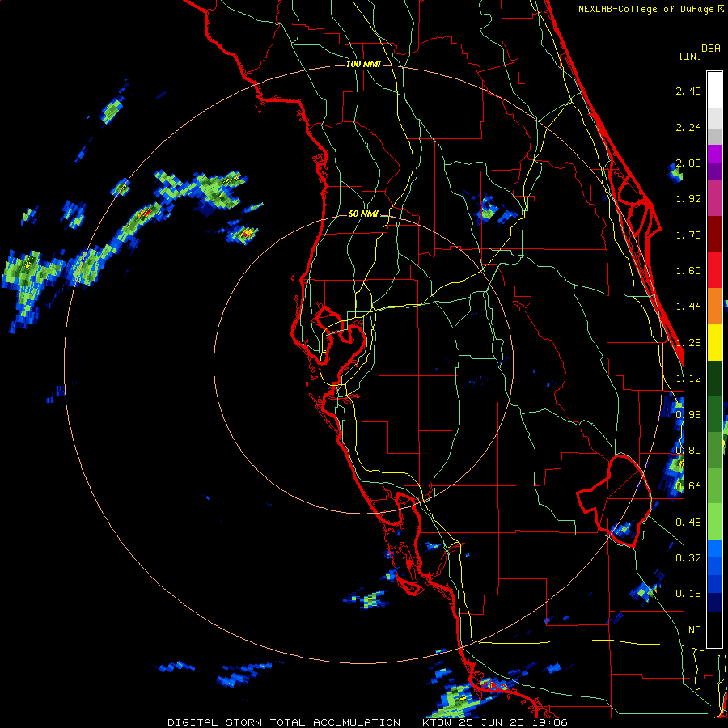Select the pink swatch beside 1.92
Screen dimensions: 728x728
(x=714, y=198)
